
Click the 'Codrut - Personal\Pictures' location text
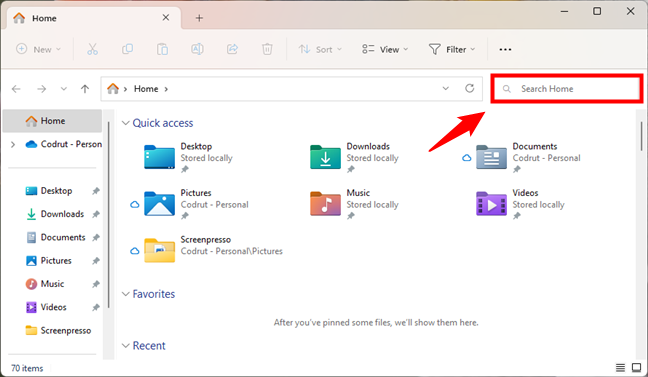click(x=231, y=251)
